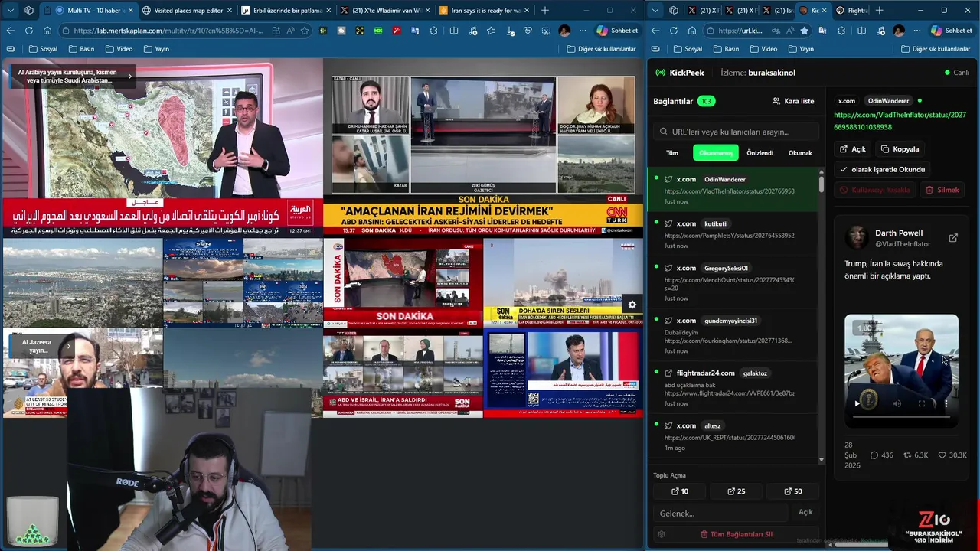
Task: Switch to Visited places map editor tab
Action: pos(187,10)
